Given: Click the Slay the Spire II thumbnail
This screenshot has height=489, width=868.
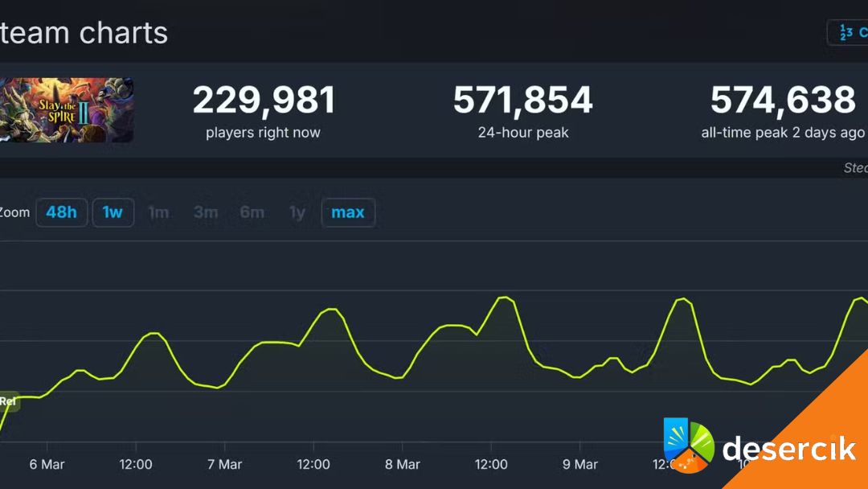Looking at the screenshot, I should coord(68,110).
